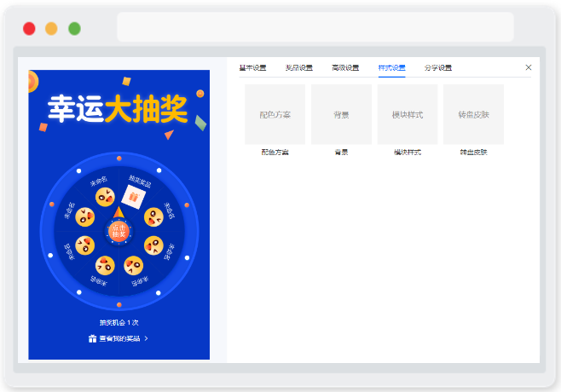Click the 转盘皮肤 caption below its card

click(474, 153)
